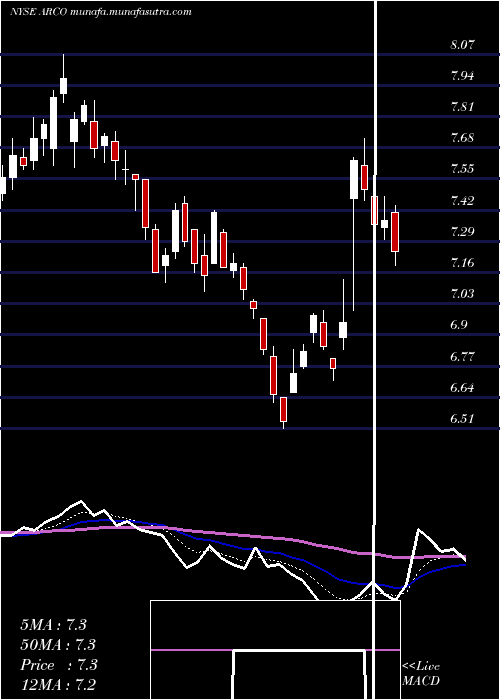Screen dimensions: 500x700
Task: Click the 7.42 price axis label
Action: pos(462,200)
